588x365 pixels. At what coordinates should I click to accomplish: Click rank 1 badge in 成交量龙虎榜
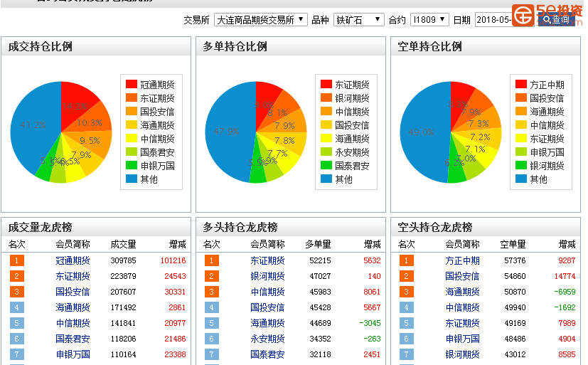pyautogui.click(x=17, y=261)
